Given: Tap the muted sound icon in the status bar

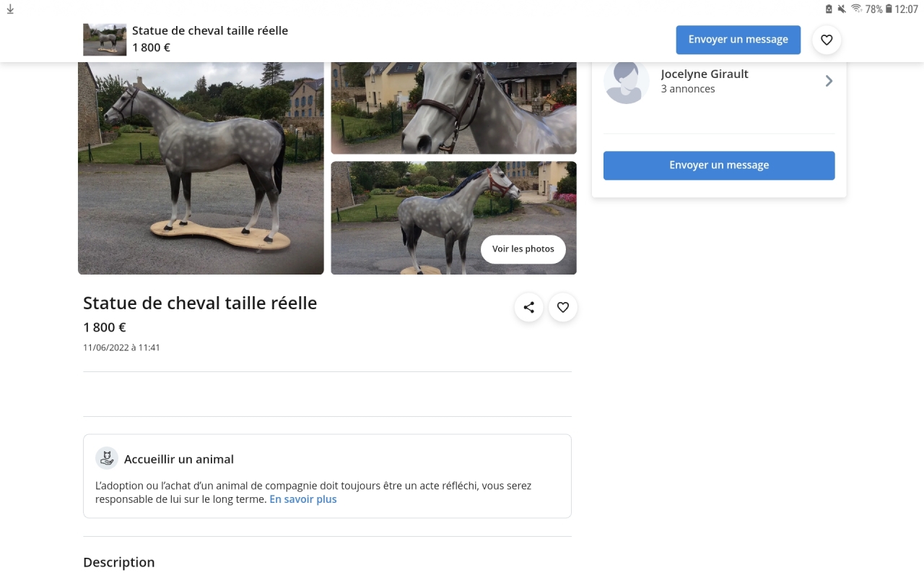Looking at the screenshot, I should pos(842,9).
